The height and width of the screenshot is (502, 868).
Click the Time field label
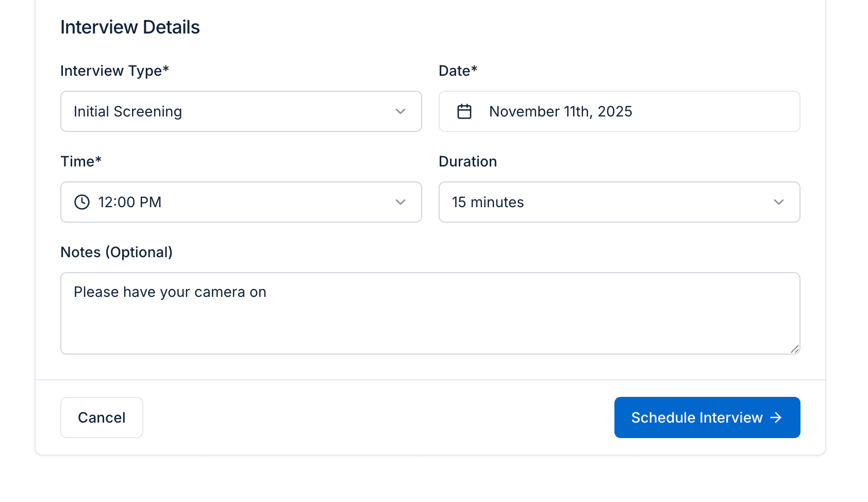tap(81, 161)
